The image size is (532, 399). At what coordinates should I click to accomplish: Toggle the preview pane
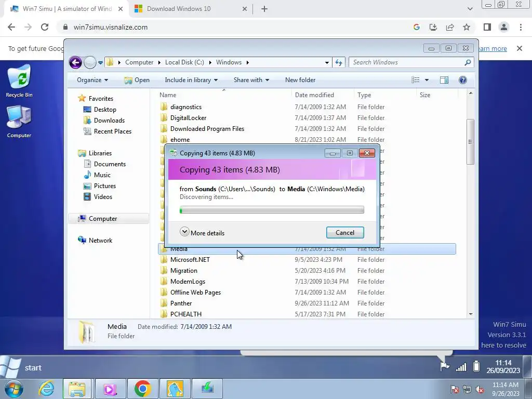click(444, 80)
